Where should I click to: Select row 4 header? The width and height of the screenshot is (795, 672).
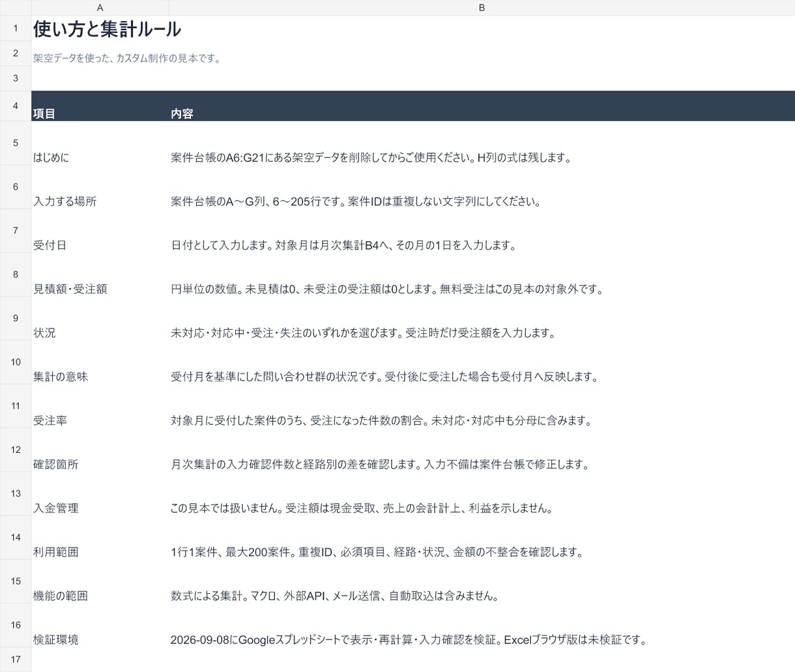click(x=16, y=106)
